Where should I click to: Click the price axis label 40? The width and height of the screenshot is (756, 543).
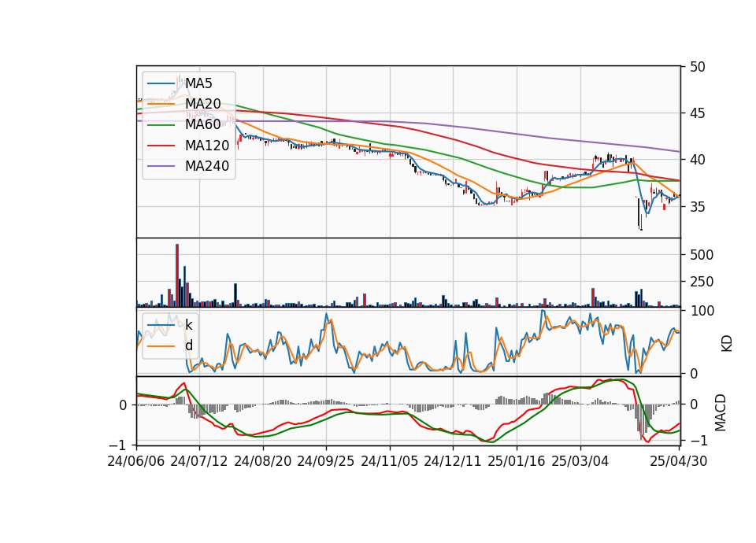[697, 160]
